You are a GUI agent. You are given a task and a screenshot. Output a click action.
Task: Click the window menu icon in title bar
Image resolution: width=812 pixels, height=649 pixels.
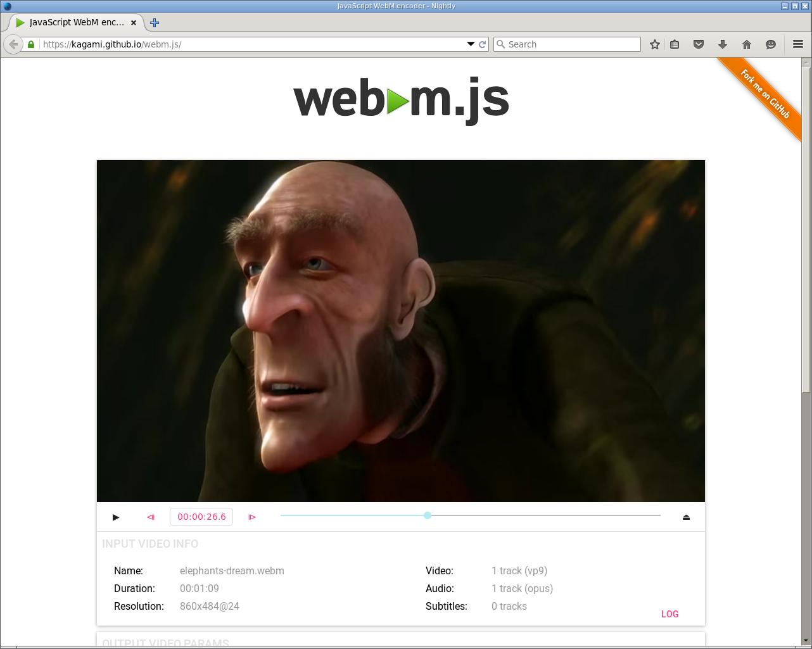point(7,6)
